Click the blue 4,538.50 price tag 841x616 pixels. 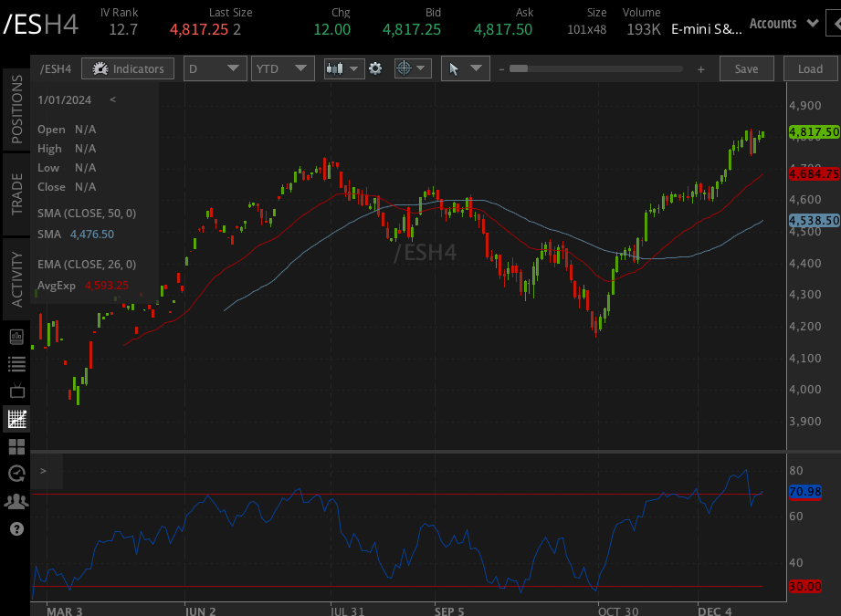pos(815,220)
